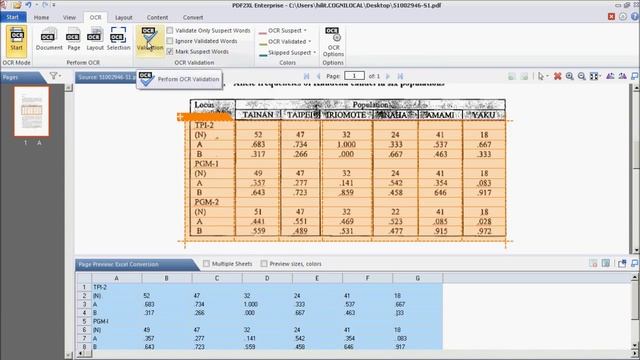Click the red close icon at ribbon top right
The height and width of the screenshot is (360, 640).
click(611, 17)
